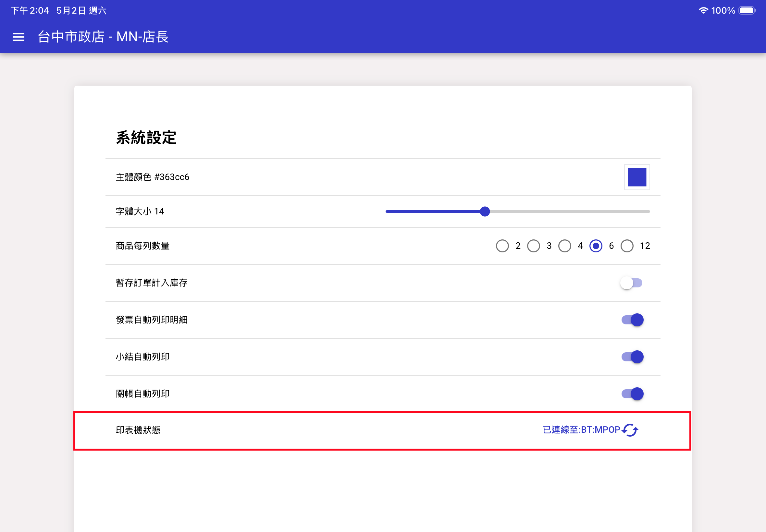Viewport: 766px width, 532px height.
Task: Refresh the printer connection status icon
Action: [x=630, y=430]
